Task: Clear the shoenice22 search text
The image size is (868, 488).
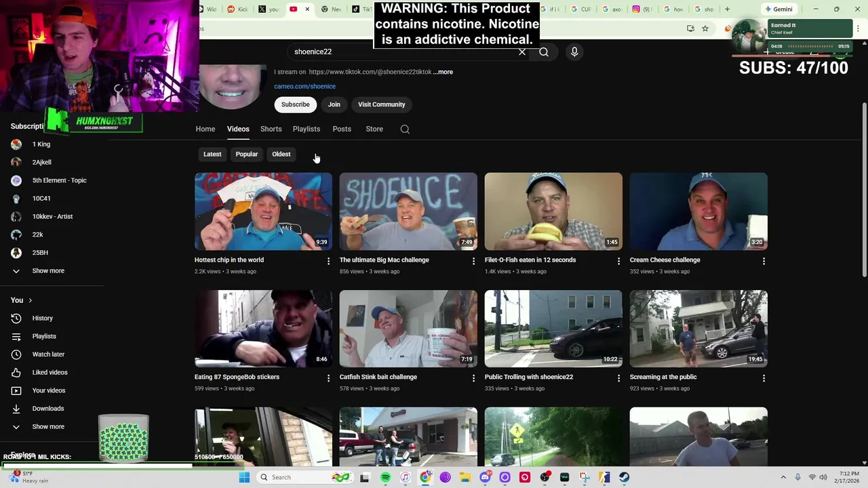Action: click(x=522, y=52)
